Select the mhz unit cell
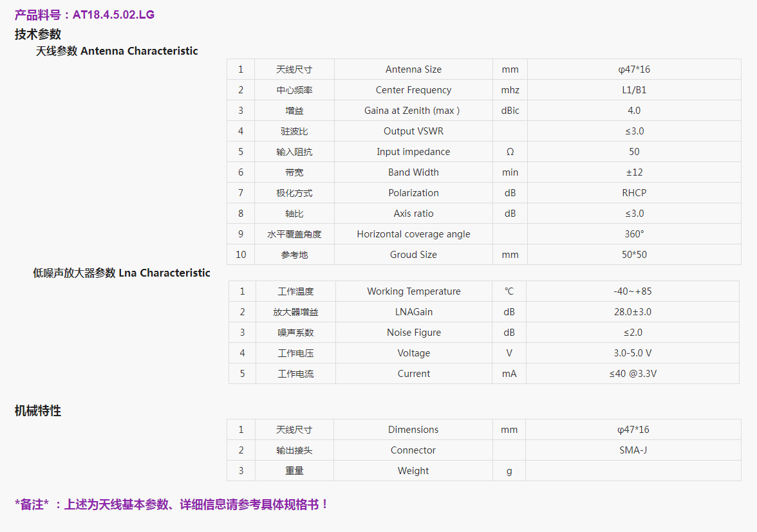Viewport: 757px width, 532px height. 510,90
